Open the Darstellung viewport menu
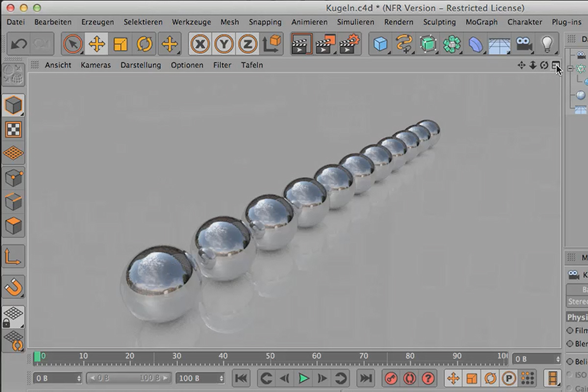588x392 pixels. tap(141, 65)
